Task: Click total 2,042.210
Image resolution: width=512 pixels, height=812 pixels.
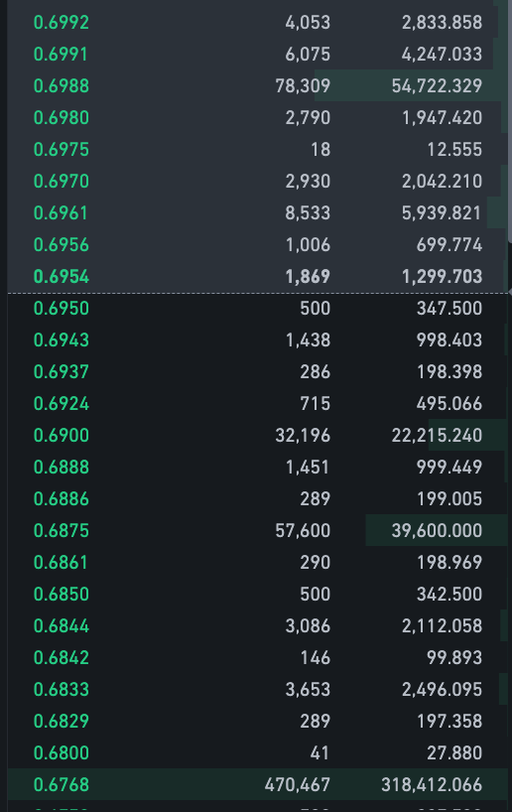Action: pyautogui.click(x=443, y=182)
